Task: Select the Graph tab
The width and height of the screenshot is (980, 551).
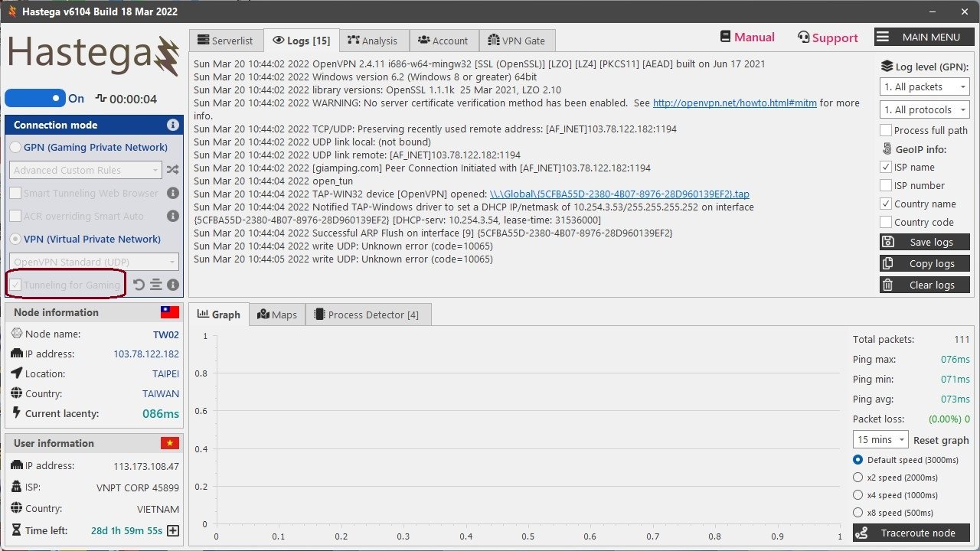Action: click(x=219, y=315)
